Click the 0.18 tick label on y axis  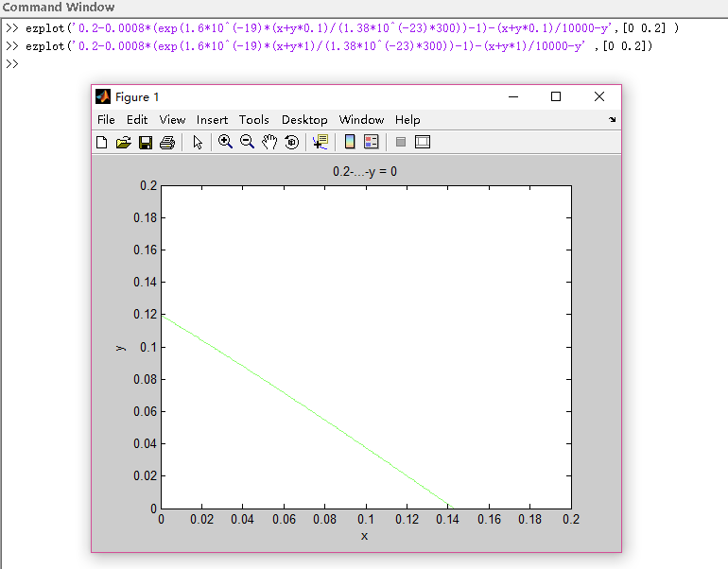pyautogui.click(x=146, y=217)
